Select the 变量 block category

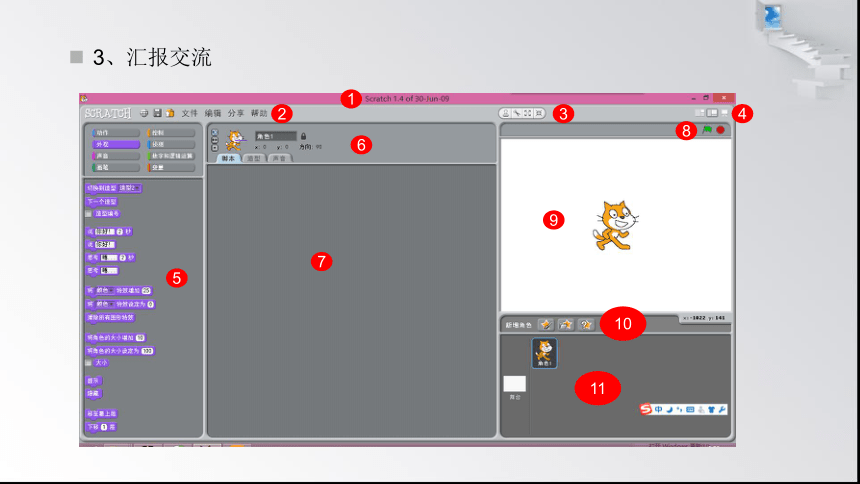[x=171, y=167]
